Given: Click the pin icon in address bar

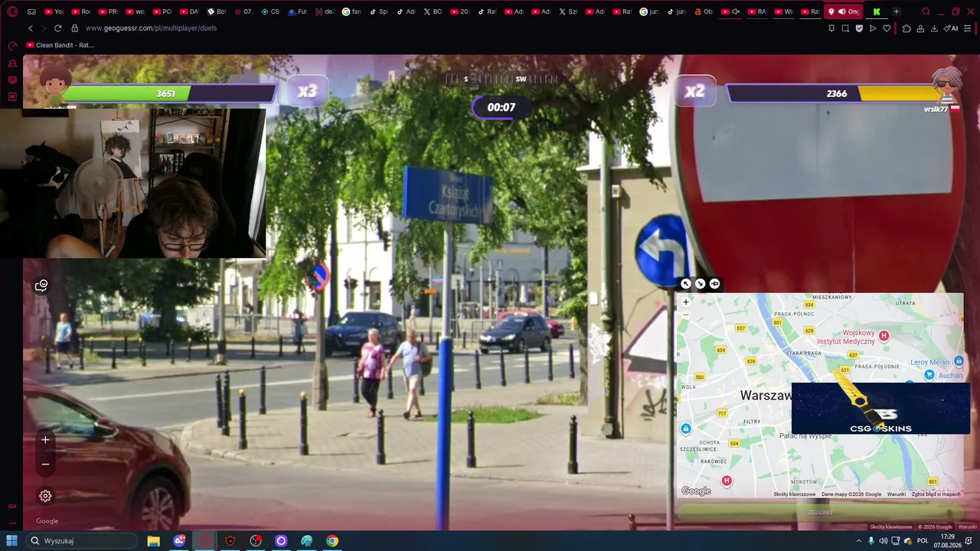Looking at the screenshot, I should point(831,28).
